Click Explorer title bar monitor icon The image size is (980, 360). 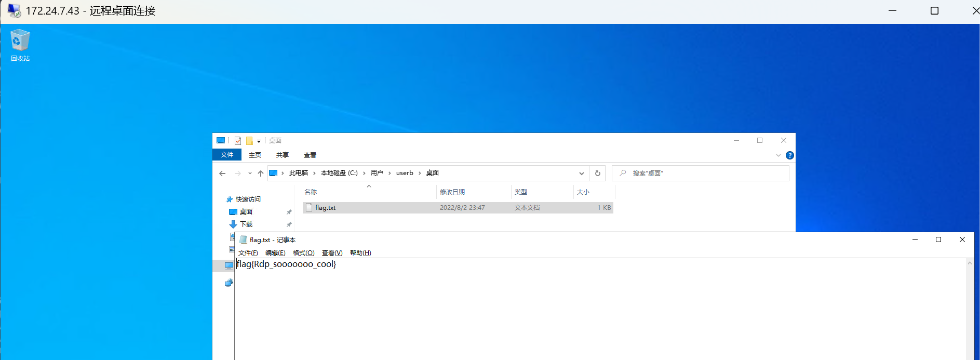pyautogui.click(x=221, y=140)
